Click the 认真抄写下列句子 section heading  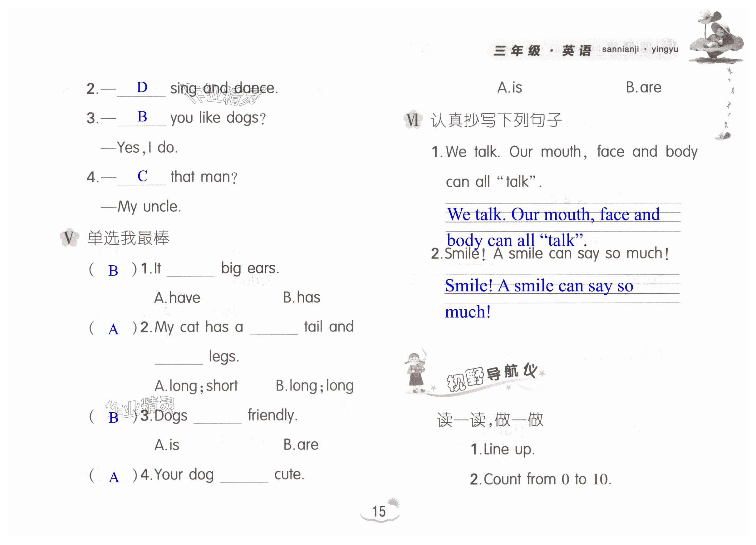(496, 120)
